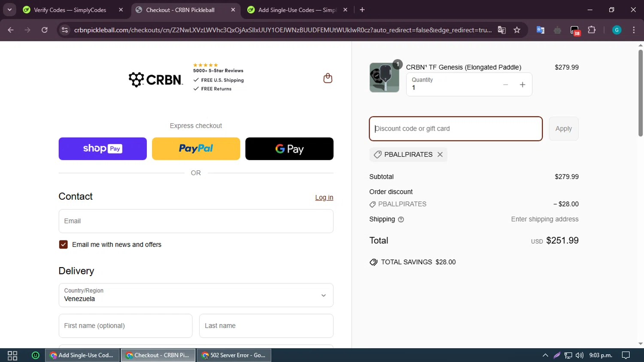Open volume control tray icon
This screenshot has height=362, width=644.
(x=580, y=356)
